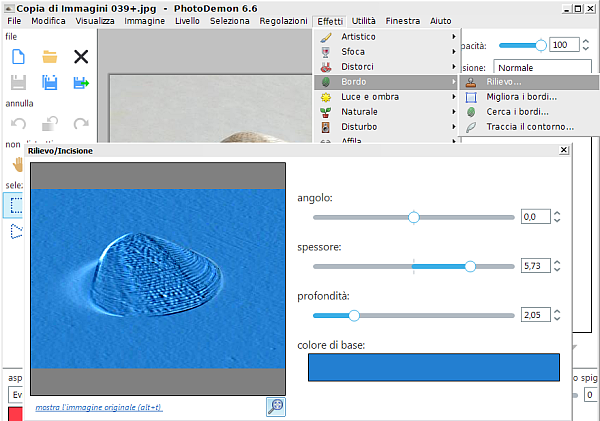Select Traccia il contorno menu entry
This screenshot has height=421, width=600.
pyautogui.click(x=530, y=127)
